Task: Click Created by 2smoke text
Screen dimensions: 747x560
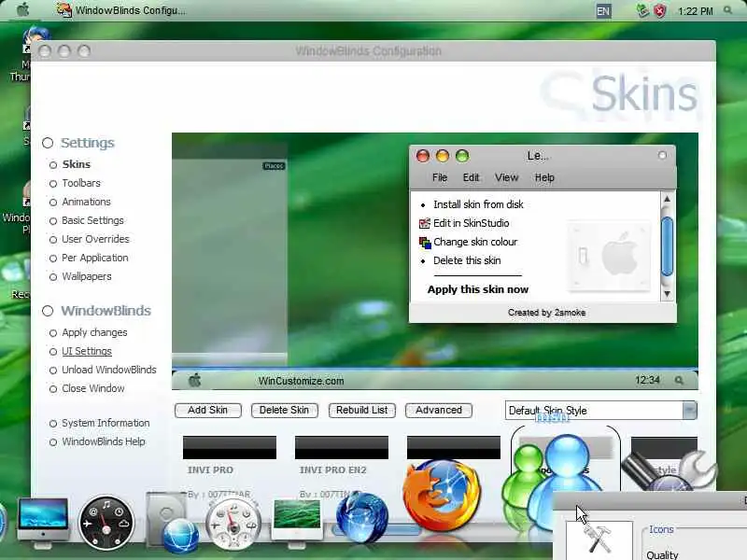Action: point(546,313)
